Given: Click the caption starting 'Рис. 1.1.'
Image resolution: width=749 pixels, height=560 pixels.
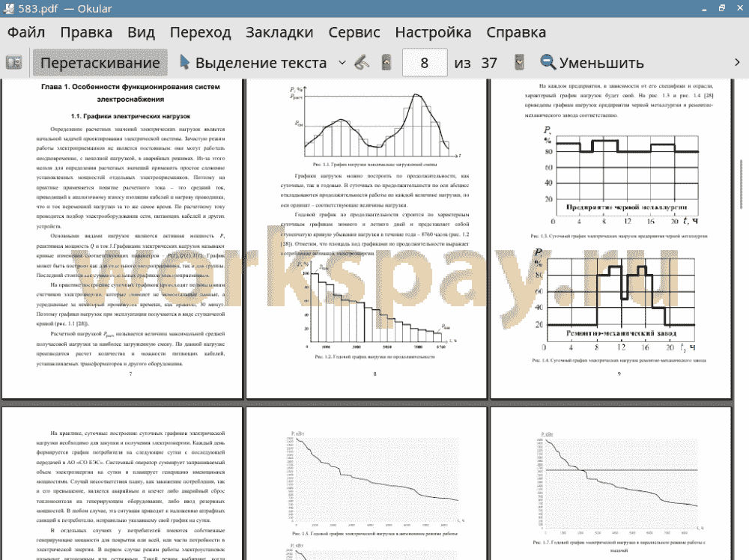Looking at the screenshot, I should 374,165.
